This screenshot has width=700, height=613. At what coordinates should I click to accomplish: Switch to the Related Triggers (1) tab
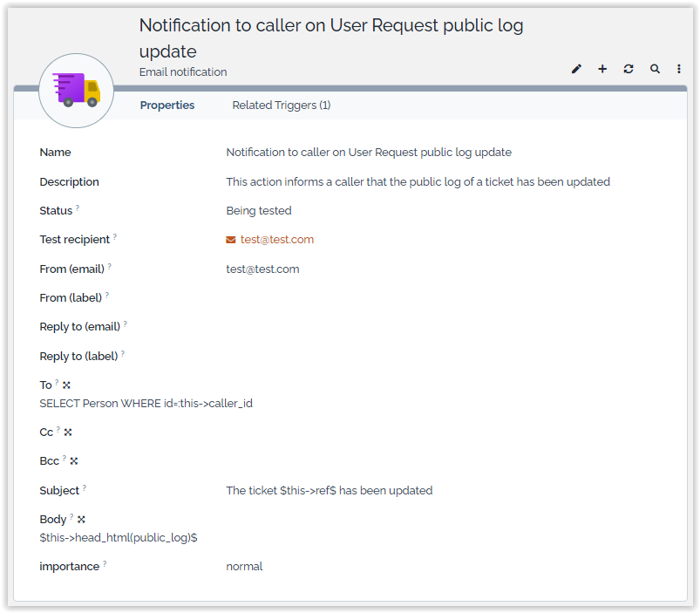pyautogui.click(x=282, y=105)
